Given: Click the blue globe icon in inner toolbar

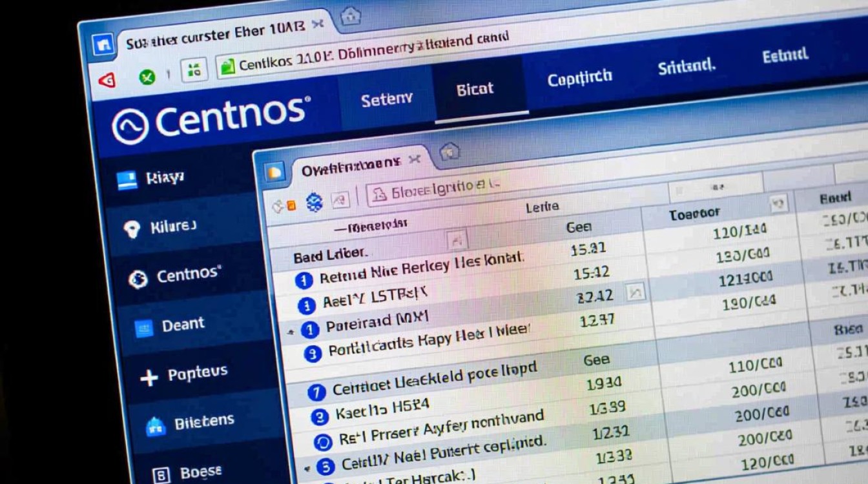Looking at the screenshot, I should coord(314,203).
